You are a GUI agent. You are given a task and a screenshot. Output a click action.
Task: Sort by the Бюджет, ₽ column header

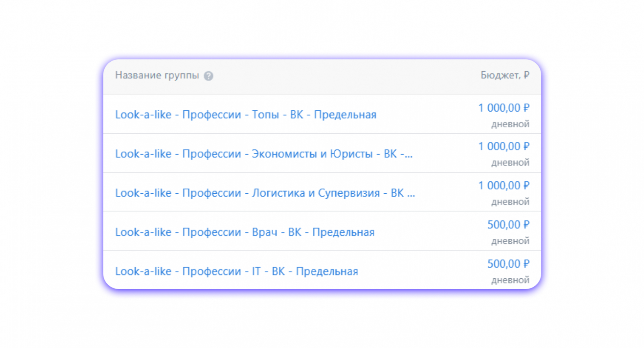click(x=505, y=75)
